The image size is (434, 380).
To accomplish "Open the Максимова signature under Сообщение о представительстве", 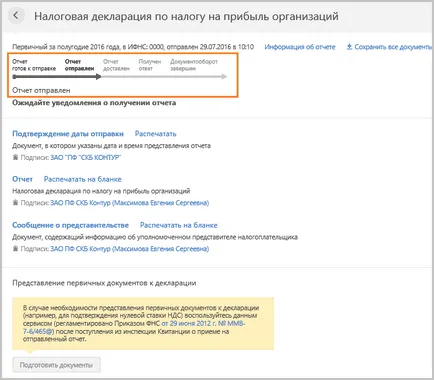I will point(130,249).
